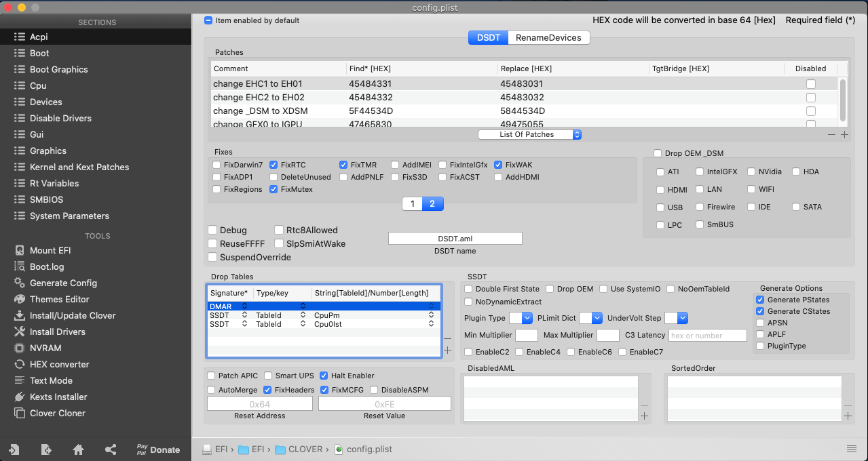Open the SMBIOS section
The height and width of the screenshot is (461, 868).
click(x=46, y=199)
